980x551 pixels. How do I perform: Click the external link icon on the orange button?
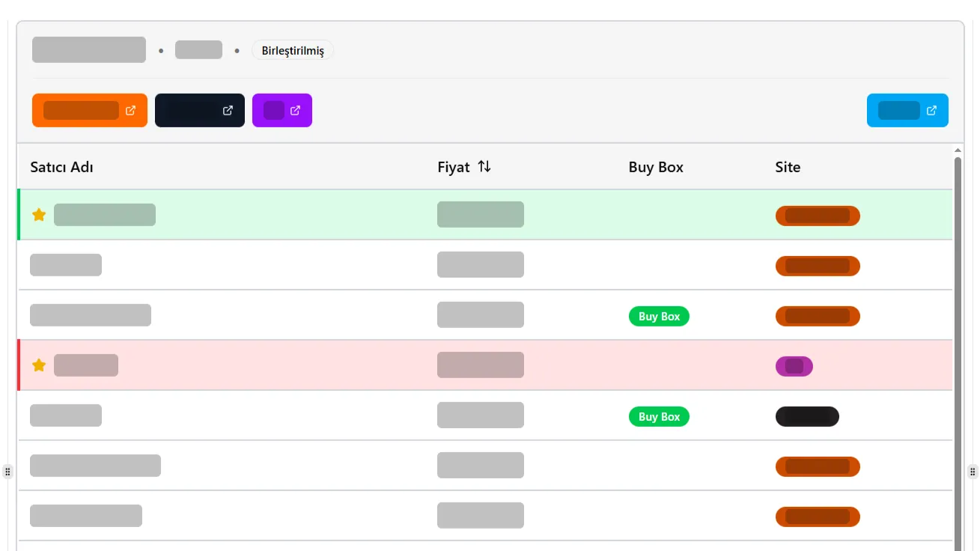pos(130,110)
